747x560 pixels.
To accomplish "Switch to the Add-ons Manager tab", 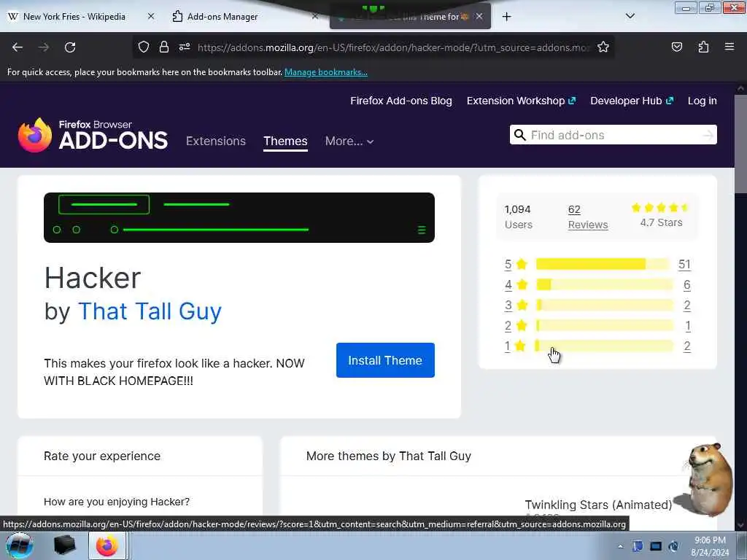I will (x=222, y=17).
